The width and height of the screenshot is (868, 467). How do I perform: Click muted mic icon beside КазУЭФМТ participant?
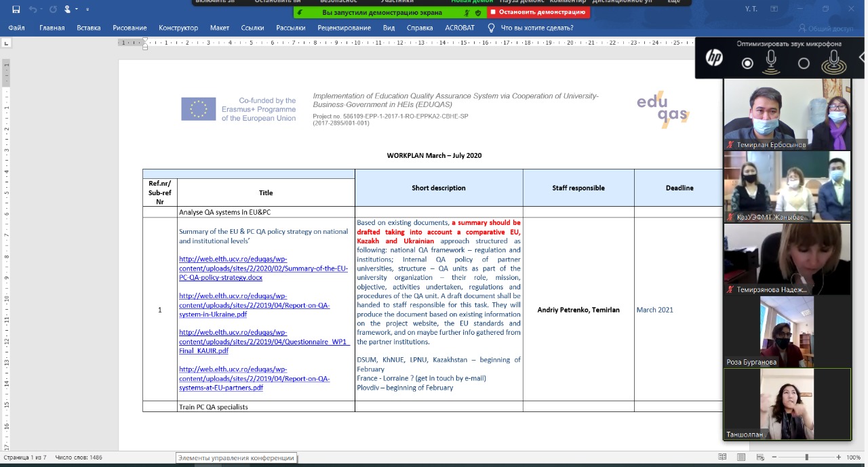(x=730, y=218)
